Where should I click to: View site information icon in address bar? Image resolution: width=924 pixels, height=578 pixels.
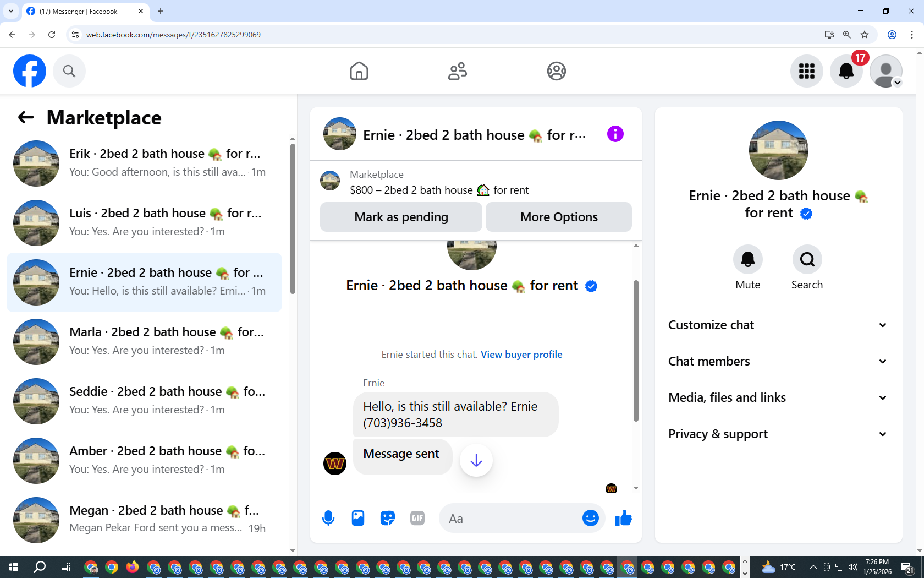pos(75,35)
